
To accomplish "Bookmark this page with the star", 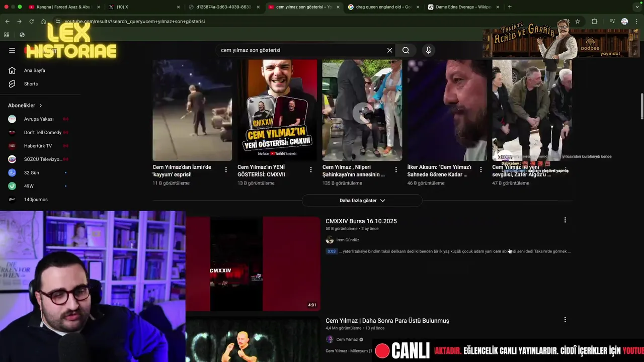I will [x=578, y=22].
